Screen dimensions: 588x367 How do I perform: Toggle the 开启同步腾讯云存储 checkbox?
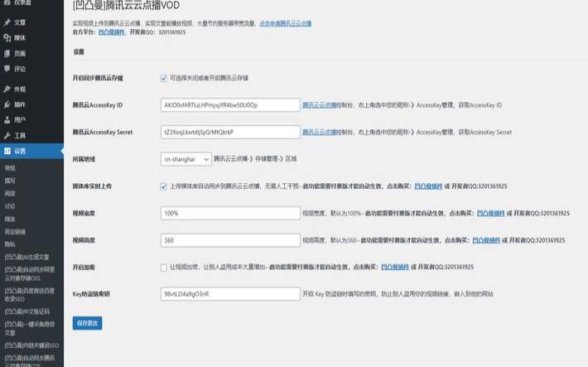click(163, 78)
